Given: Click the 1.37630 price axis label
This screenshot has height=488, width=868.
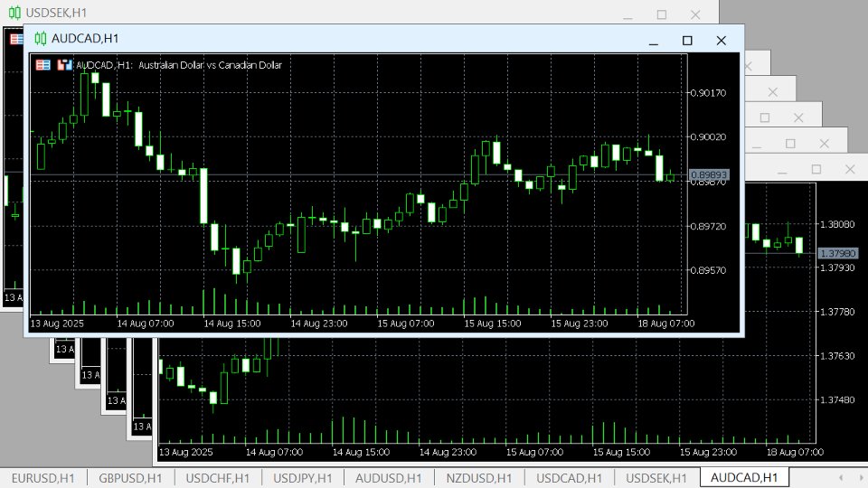Looking at the screenshot, I should 837,356.
